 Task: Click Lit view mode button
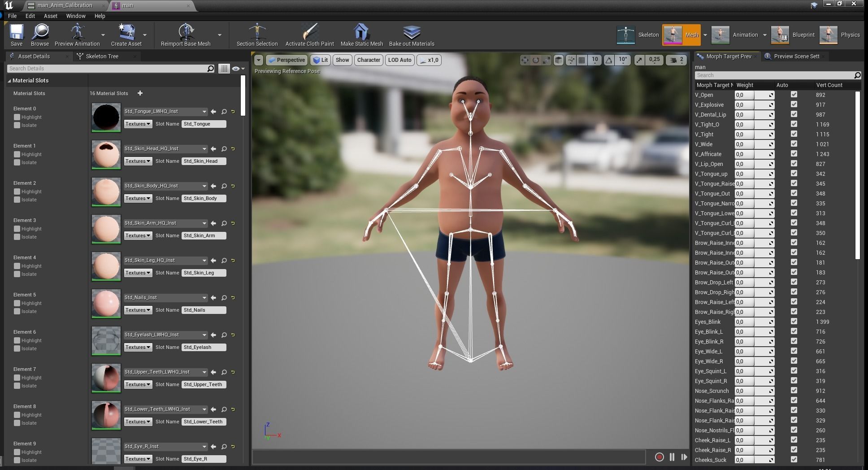[x=321, y=60]
